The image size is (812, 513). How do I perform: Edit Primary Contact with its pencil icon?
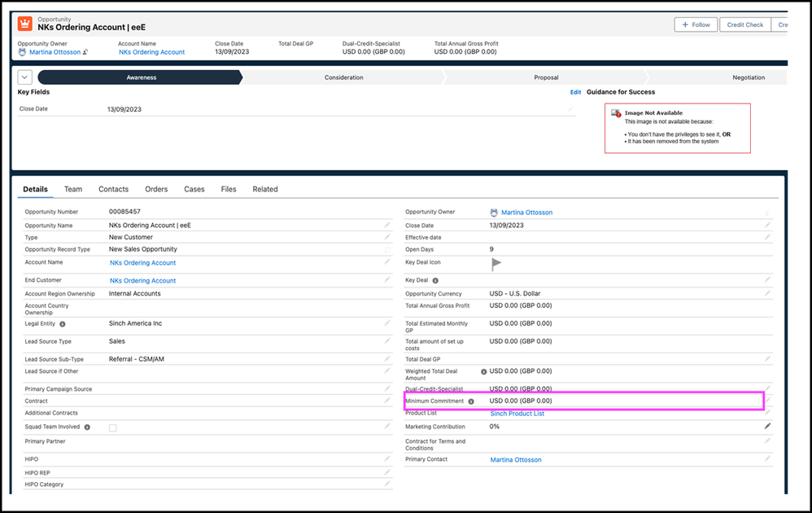point(767,458)
